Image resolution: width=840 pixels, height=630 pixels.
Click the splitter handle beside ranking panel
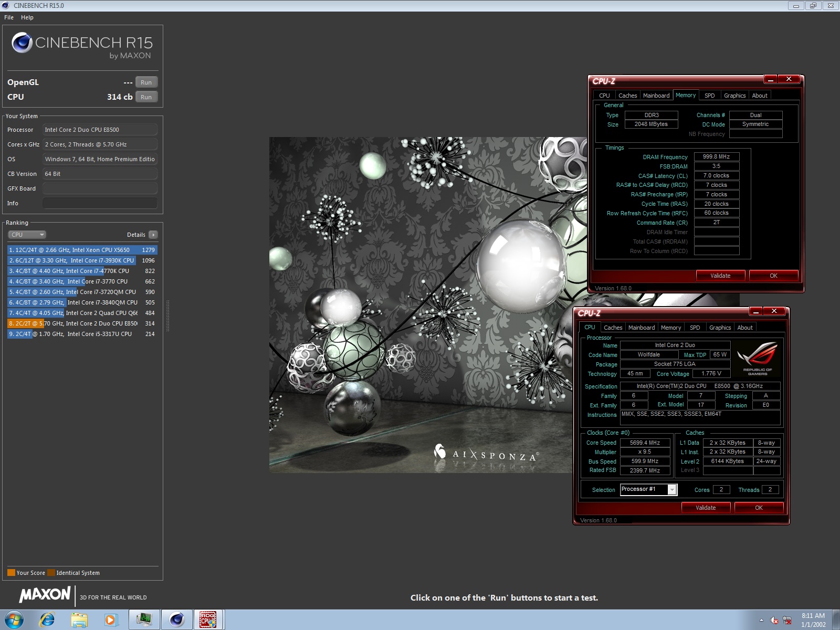coord(167,316)
